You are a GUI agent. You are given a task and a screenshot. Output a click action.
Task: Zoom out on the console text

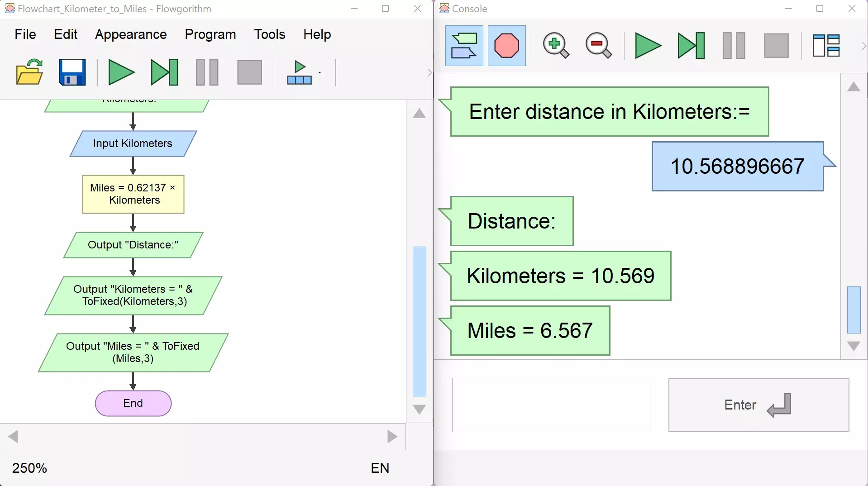click(598, 45)
